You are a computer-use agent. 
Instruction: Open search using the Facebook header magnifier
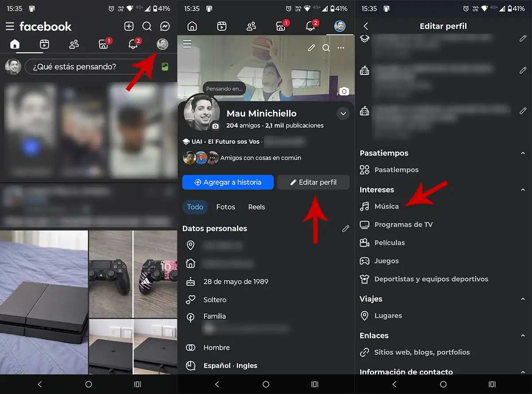point(147,27)
